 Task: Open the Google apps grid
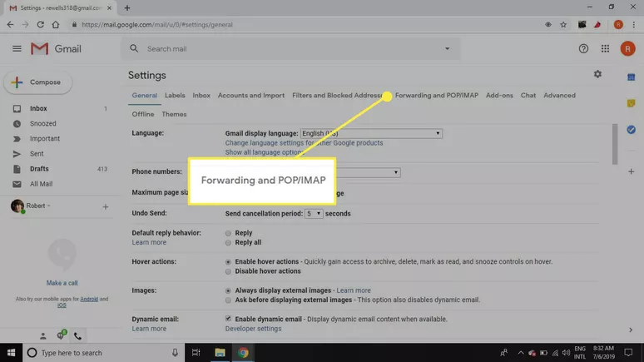coord(605,49)
